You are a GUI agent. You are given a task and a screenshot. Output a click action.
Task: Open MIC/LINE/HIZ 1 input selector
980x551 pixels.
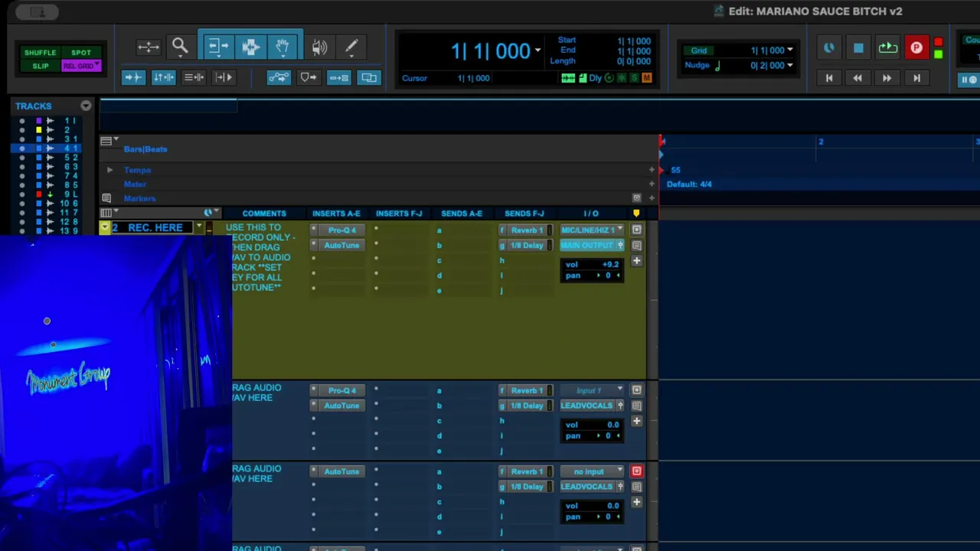click(592, 230)
